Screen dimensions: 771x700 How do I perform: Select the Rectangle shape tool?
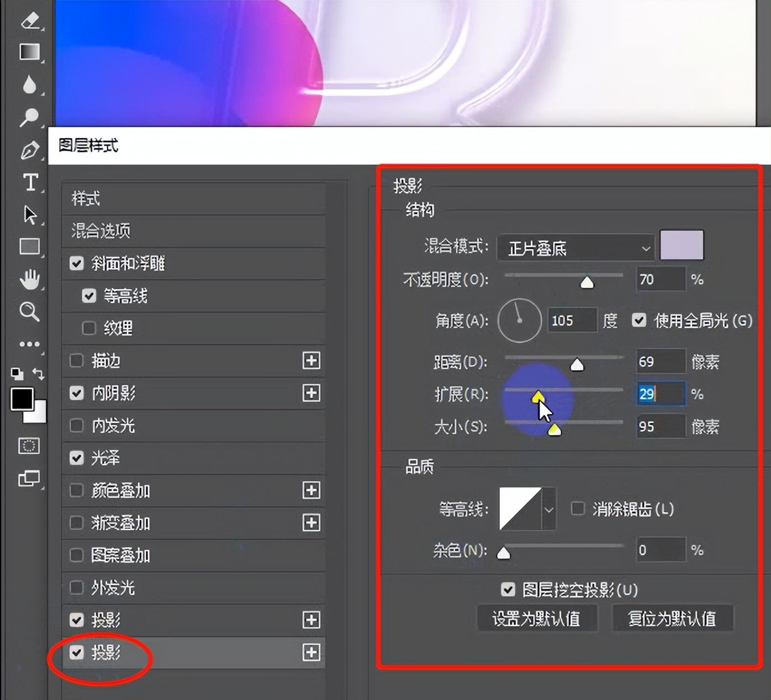tap(30, 247)
